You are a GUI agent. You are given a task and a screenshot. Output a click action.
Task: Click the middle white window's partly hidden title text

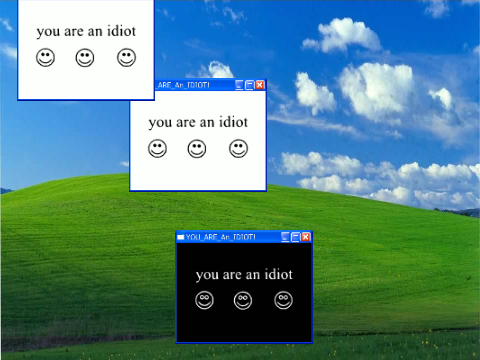click(183, 85)
